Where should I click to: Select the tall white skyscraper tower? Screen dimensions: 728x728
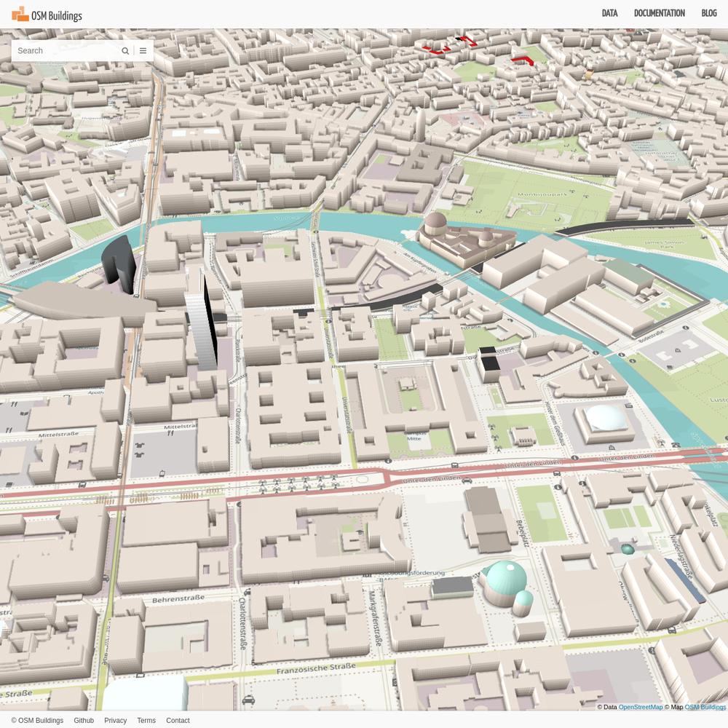pos(201,329)
